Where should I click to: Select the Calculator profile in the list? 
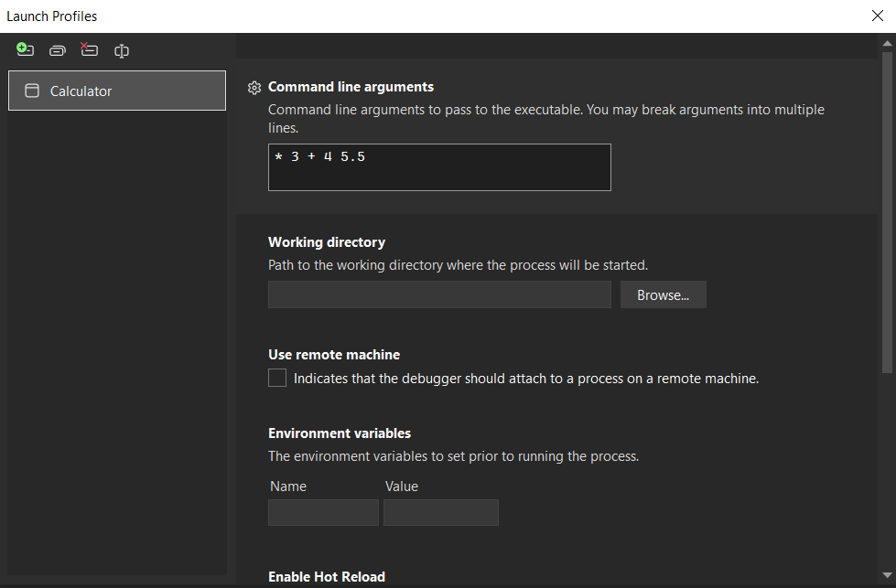[x=117, y=91]
